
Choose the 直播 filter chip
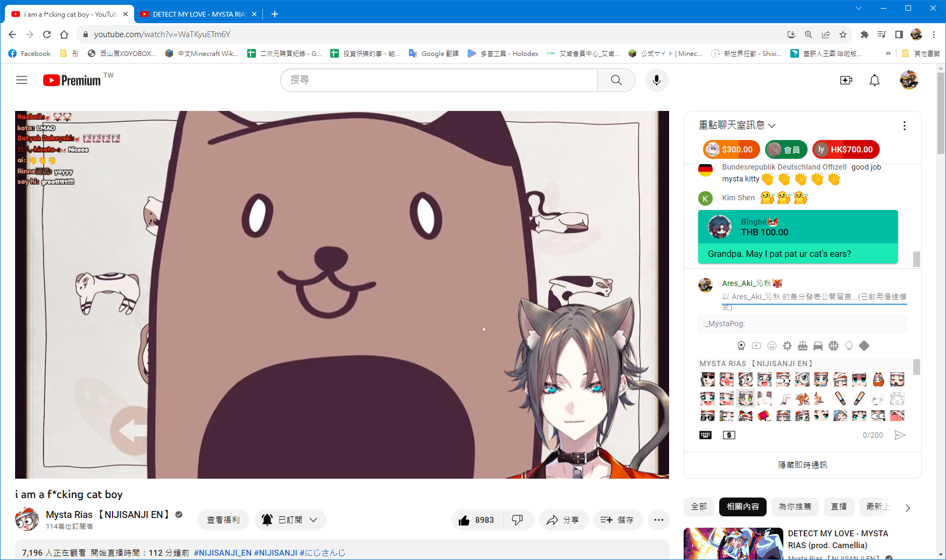(x=839, y=507)
